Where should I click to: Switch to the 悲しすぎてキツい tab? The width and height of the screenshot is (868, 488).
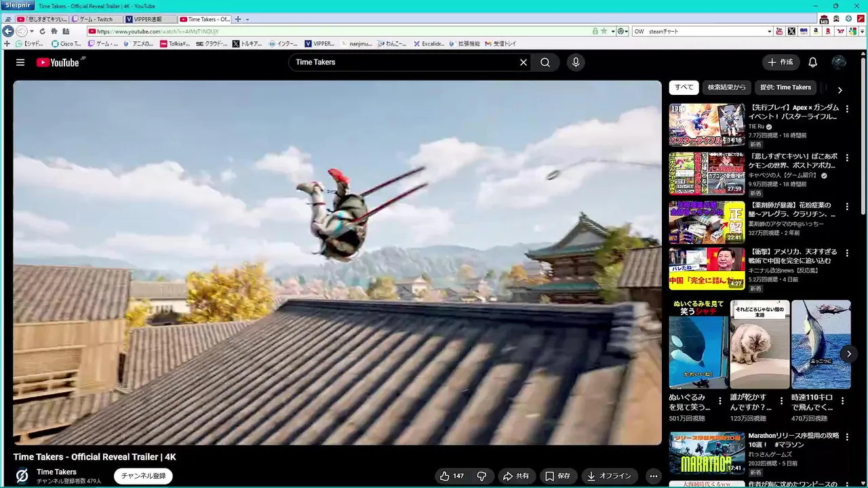[42, 19]
